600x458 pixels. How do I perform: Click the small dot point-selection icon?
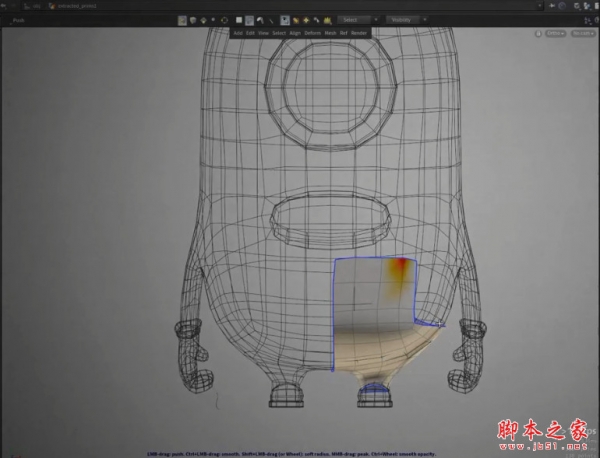213,20
